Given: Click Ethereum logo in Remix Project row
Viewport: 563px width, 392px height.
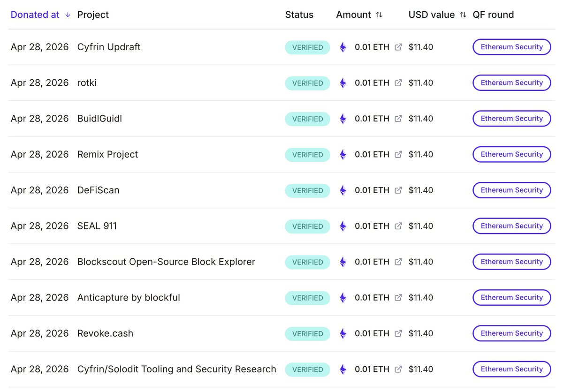Looking at the screenshot, I should coord(343,155).
